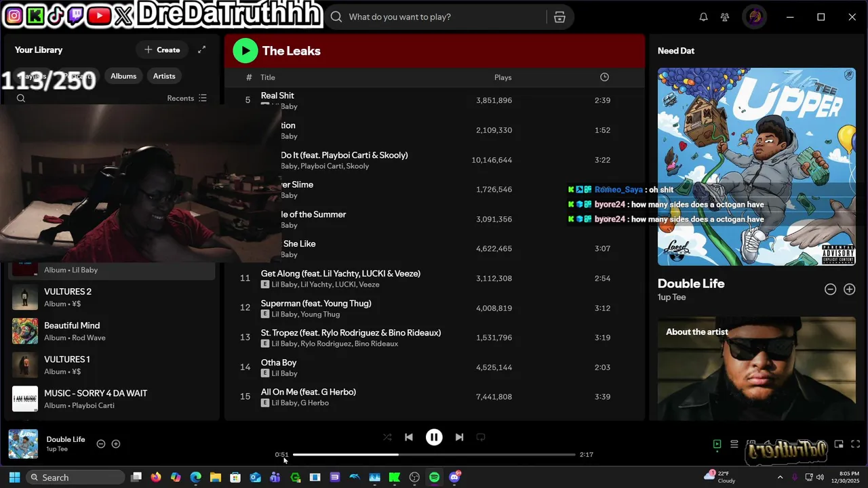Filter library by Artists chip
The width and height of the screenshot is (868, 488).
tap(164, 76)
